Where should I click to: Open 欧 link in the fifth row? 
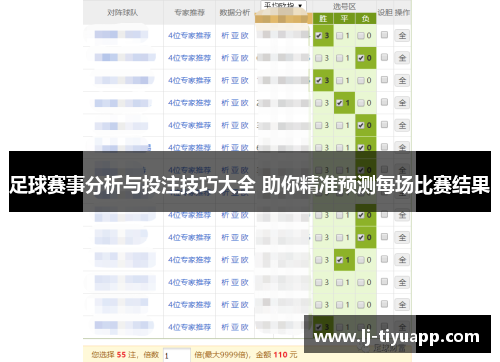tap(245, 125)
